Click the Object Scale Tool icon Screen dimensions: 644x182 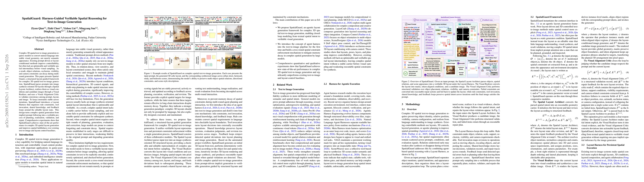[483, 64]
